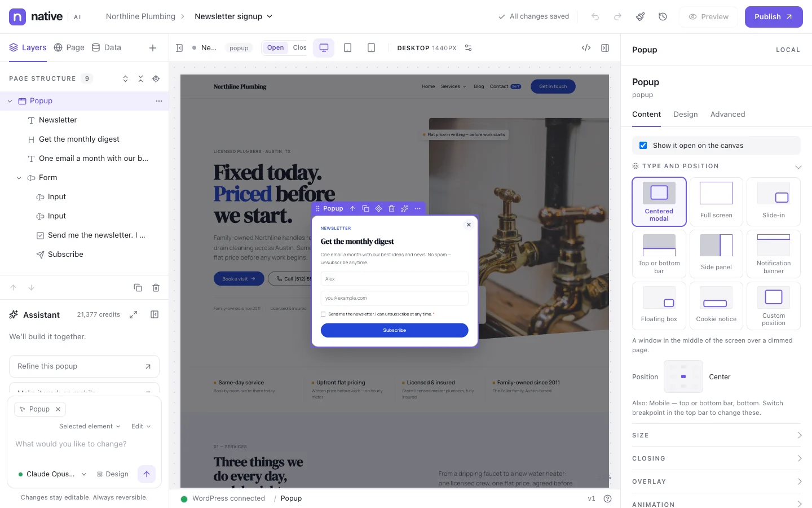
Task: Click the Publish button
Action: (774, 17)
